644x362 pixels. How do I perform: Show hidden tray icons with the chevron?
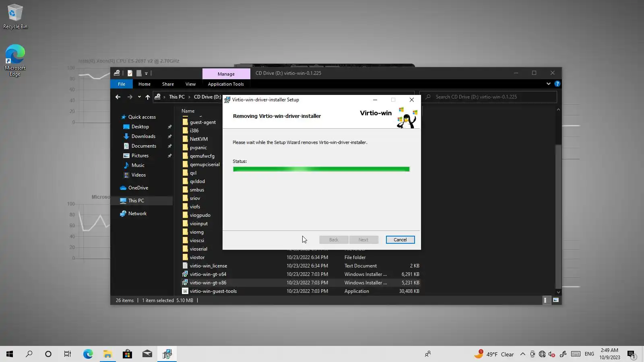click(x=522, y=354)
